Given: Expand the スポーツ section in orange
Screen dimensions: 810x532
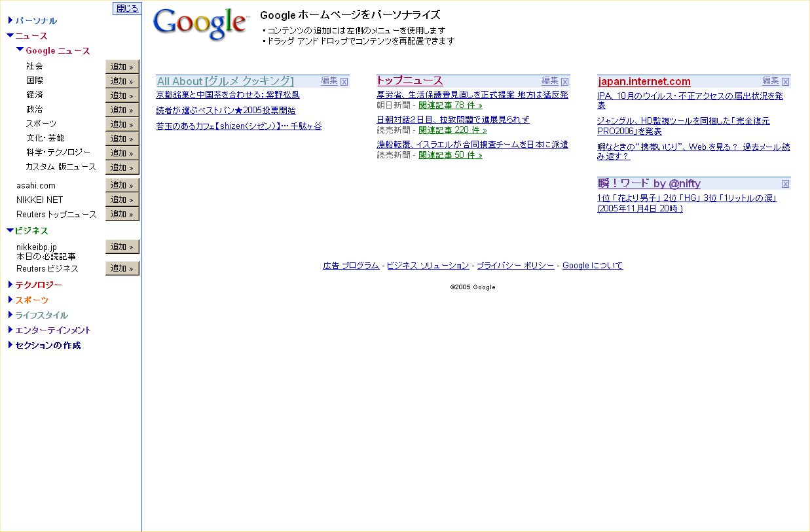Looking at the screenshot, I should (10, 300).
